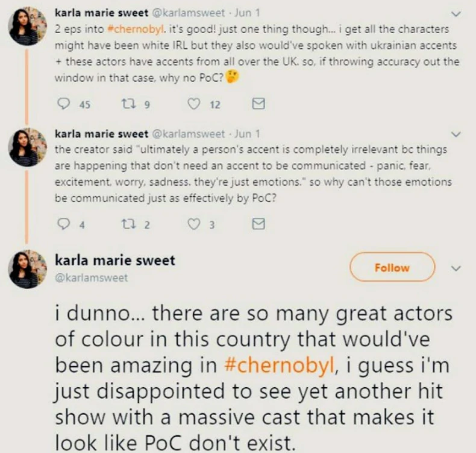Viewport: 476px width, 453px height.
Task: Send first tweet via direct message envelope
Action: coord(258,104)
